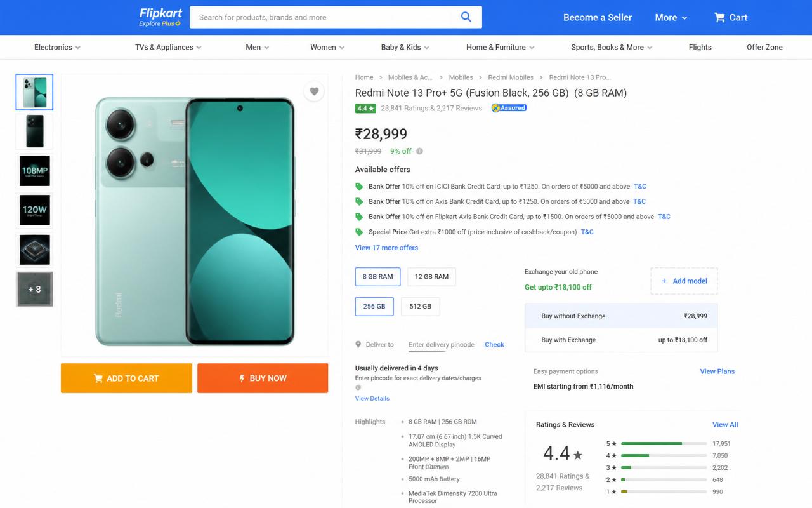Image resolution: width=812 pixels, height=508 pixels.
Task: Expand View 17 more offers
Action: point(386,248)
